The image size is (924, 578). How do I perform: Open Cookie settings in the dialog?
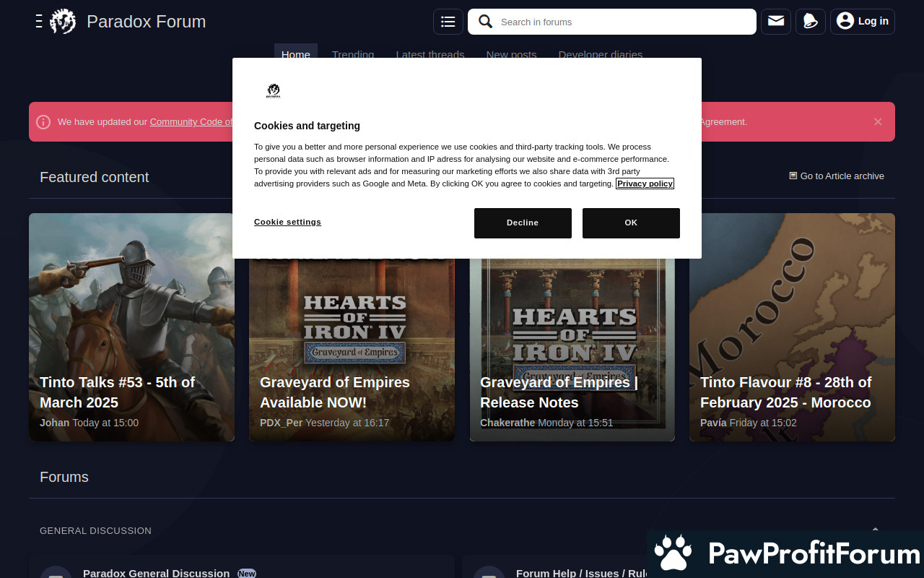pyautogui.click(x=287, y=222)
